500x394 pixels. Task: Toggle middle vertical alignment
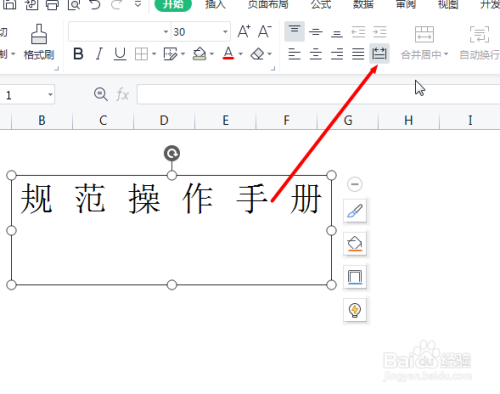pyautogui.click(x=316, y=32)
